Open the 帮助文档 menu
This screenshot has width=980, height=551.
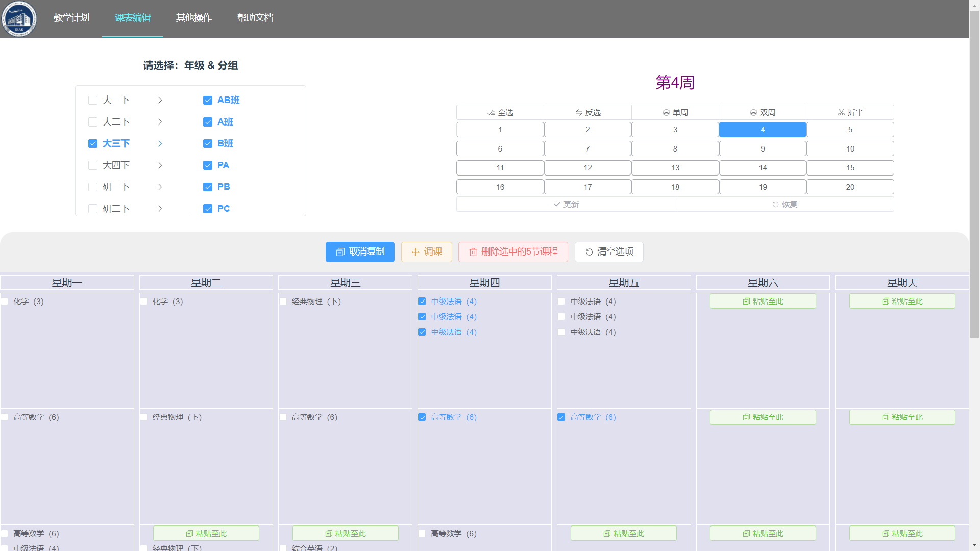(255, 18)
